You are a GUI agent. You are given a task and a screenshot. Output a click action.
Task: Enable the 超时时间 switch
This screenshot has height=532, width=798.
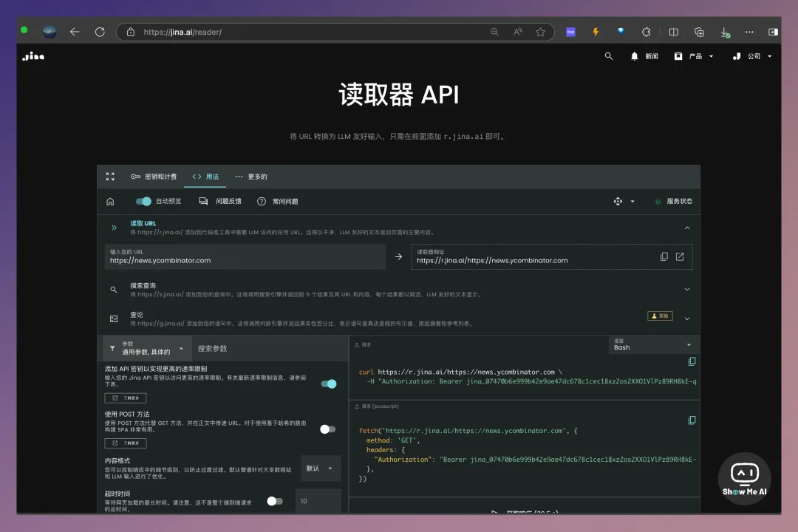click(275, 502)
